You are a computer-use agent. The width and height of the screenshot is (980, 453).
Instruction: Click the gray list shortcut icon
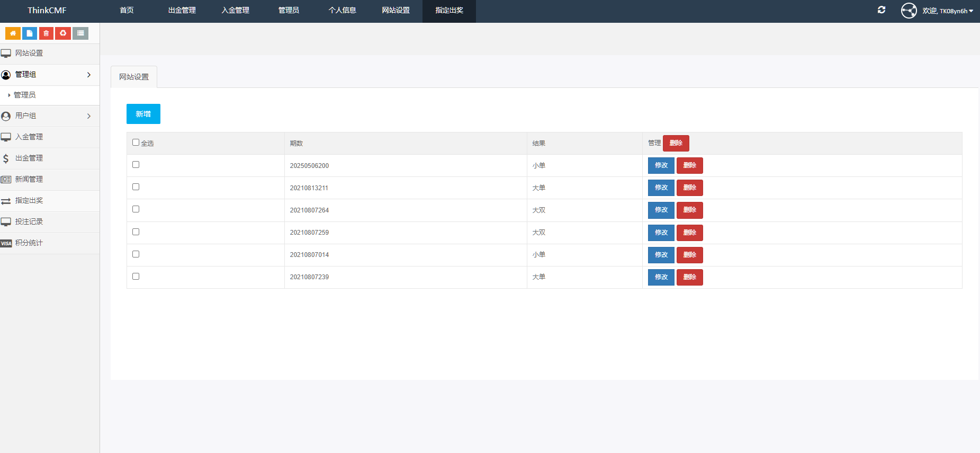(80, 33)
